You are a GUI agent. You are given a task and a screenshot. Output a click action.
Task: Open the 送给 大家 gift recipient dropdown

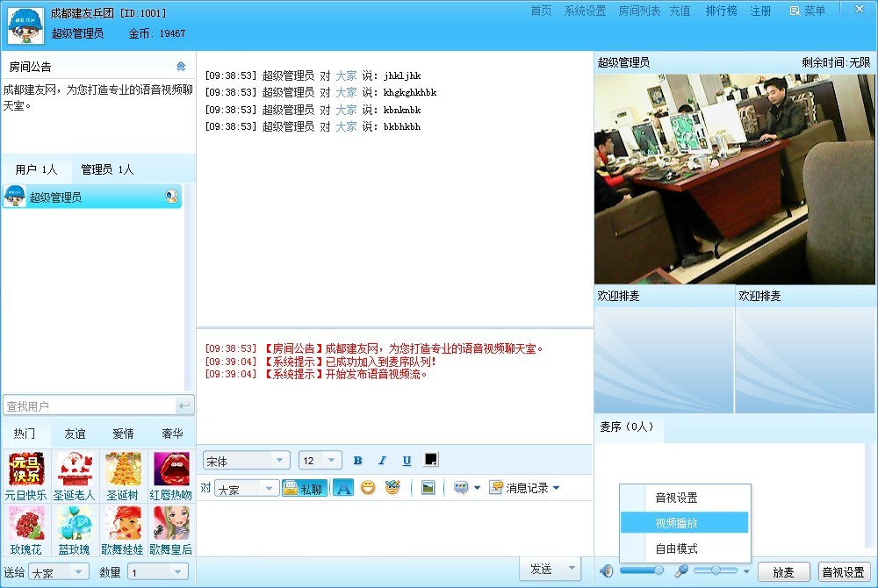(x=58, y=572)
